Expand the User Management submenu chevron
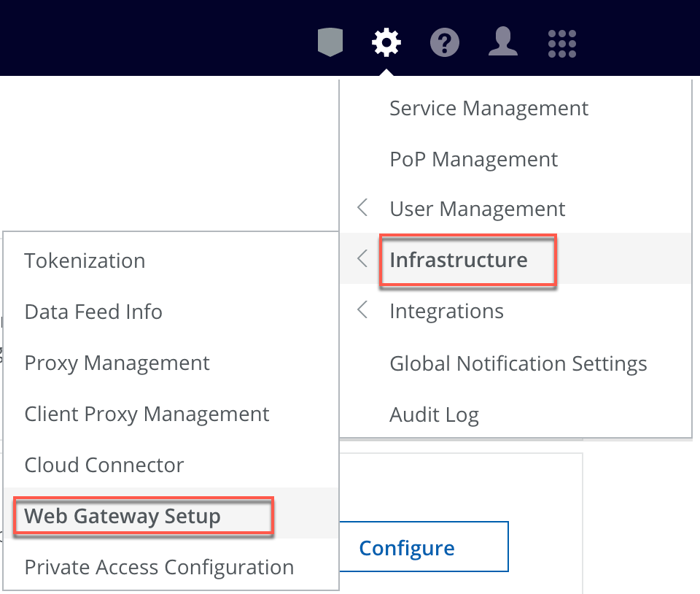This screenshot has width=700, height=594. coord(362,208)
